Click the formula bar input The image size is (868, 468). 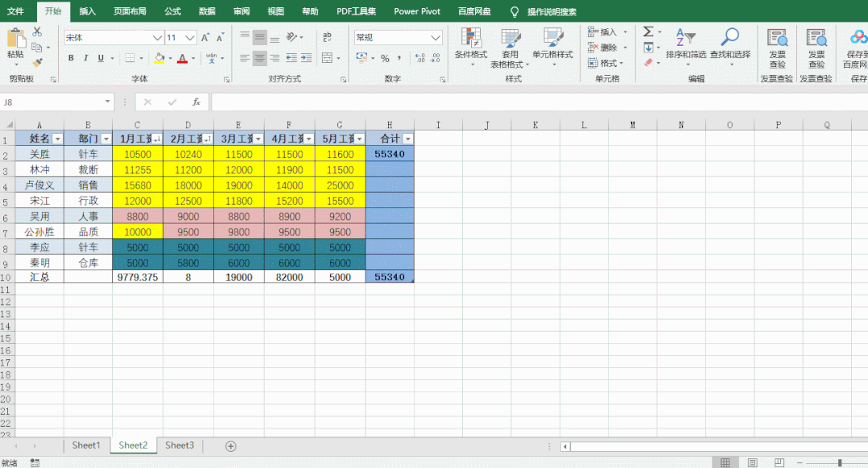pos(539,102)
